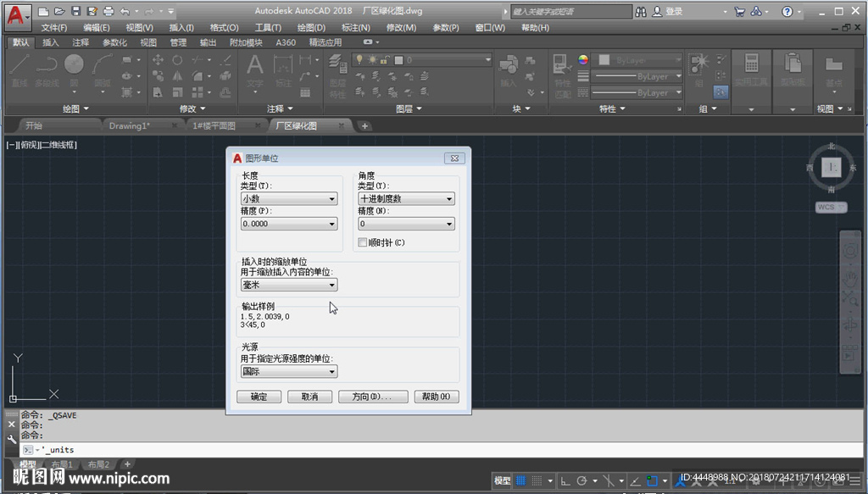Image resolution: width=868 pixels, height=494 pixels.
Task: Switch to the 布局1 layout tab
Action: [x=62, y=464]
